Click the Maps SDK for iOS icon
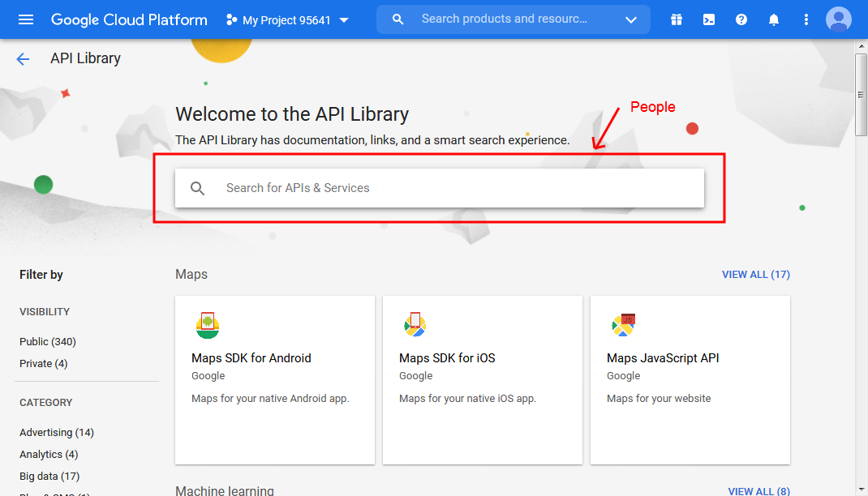Image resolution: width=868 pixels, height=496 pixels. coord(415,324)
